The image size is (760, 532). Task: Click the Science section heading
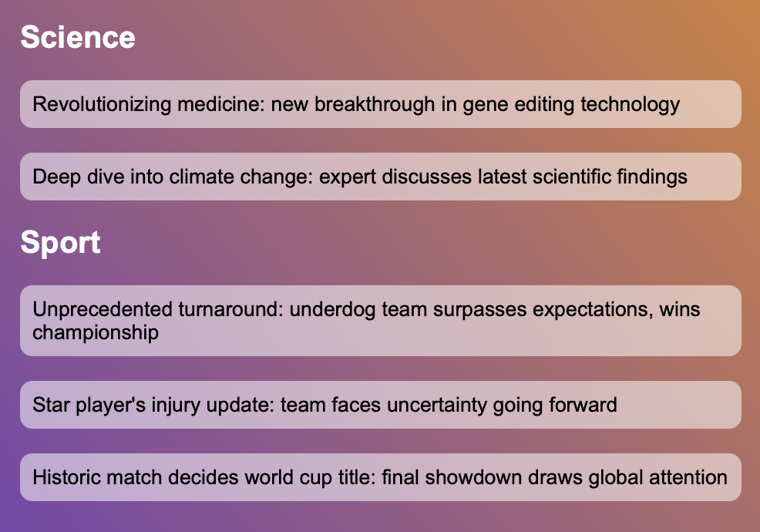tap(78, 37)
